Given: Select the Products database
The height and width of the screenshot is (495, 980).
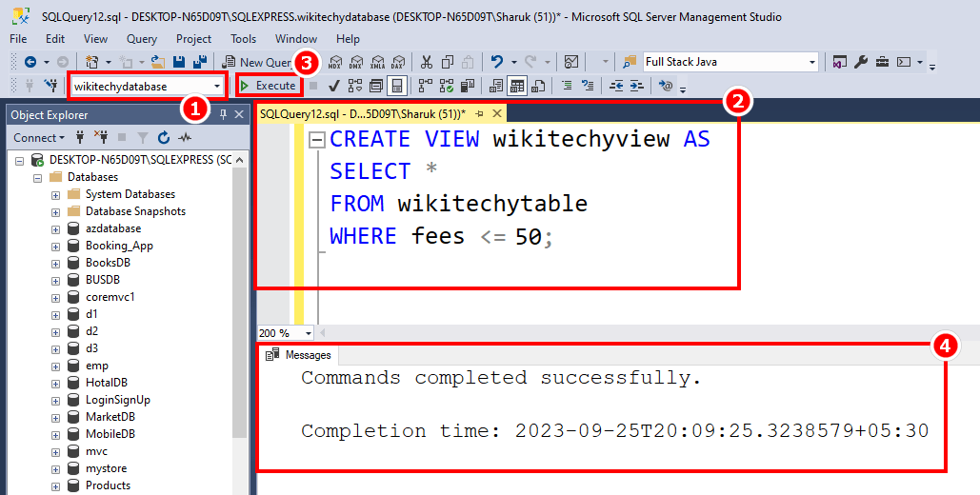Looking at the screenshot, I should coord(108,485).
